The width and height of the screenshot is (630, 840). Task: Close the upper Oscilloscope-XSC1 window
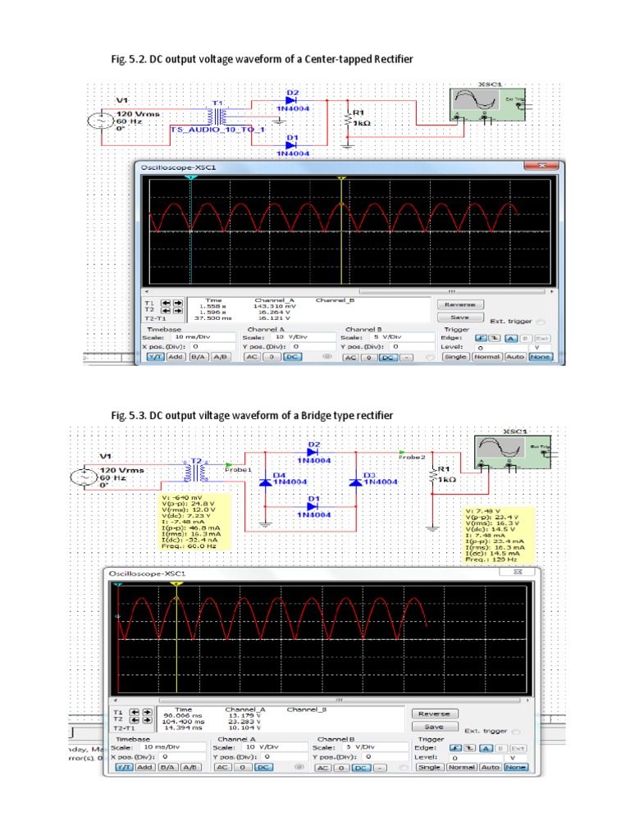(541, 166)
